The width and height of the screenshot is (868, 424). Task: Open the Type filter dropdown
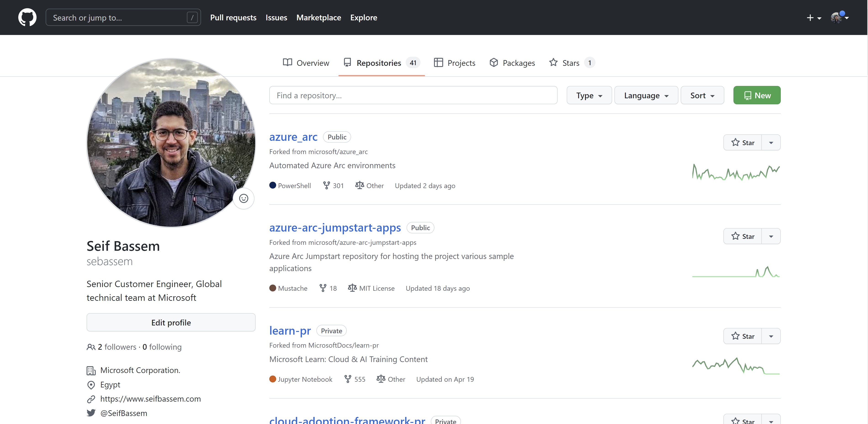click(589, 95)
